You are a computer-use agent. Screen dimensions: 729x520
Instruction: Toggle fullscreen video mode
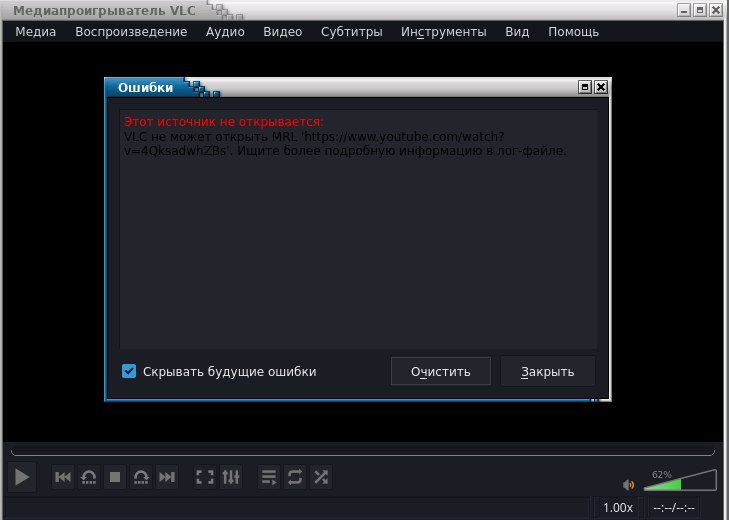click(x=205, y=477)
